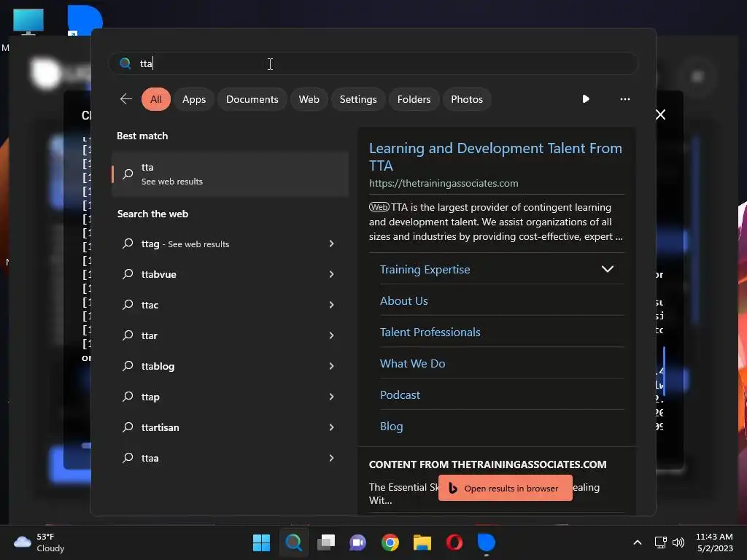The height and width of the screenshot is (560, 747).
Task: Switch to the Settings filter
Action: 358,99
